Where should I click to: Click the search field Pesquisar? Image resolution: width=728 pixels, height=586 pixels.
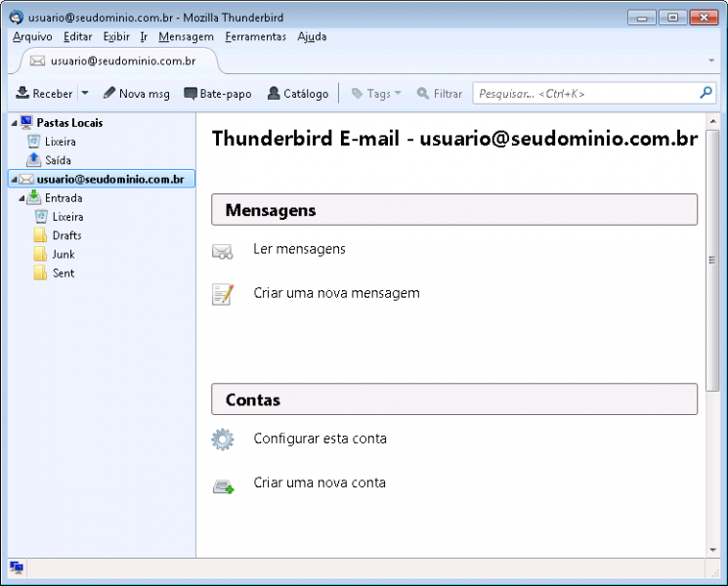[x=584, y=94]
